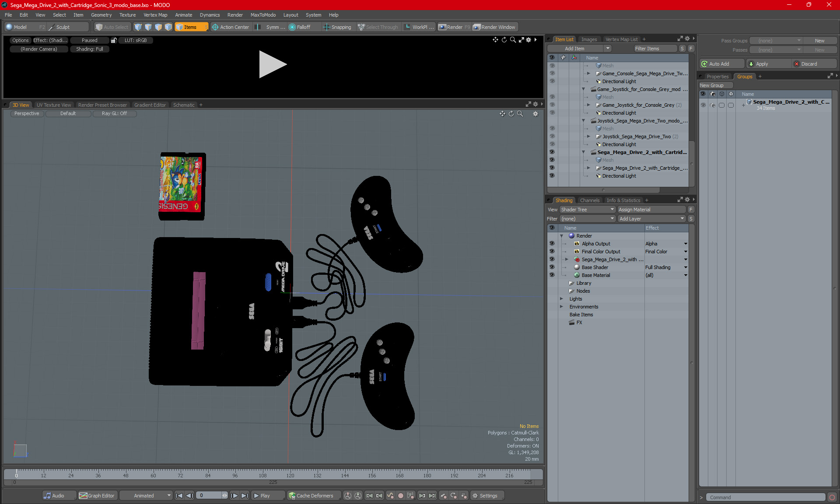This screenshot has width=840, height=504.
Task: Click the pan view icon in the 3D viewport
Action: pyautogui.click(x=502, y=114)
